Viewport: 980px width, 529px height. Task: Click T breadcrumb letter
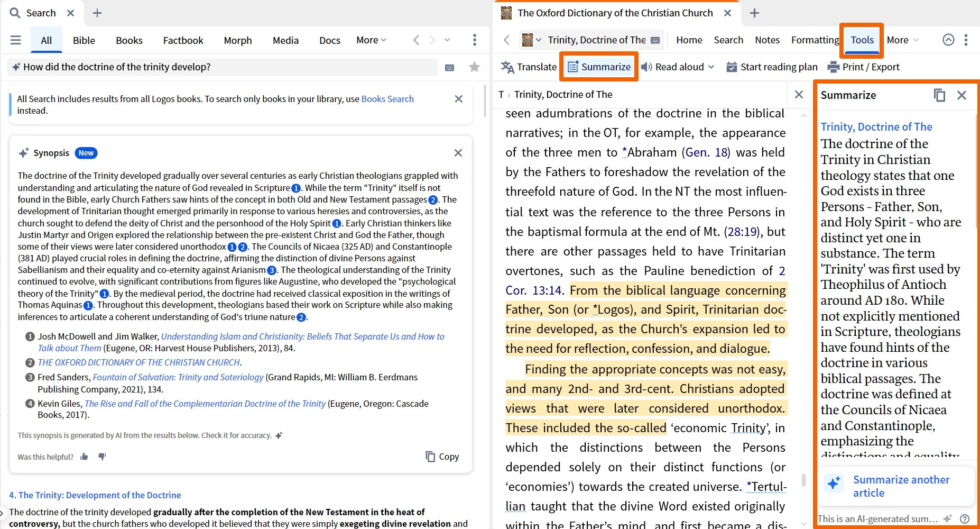[x=501, y=95]
